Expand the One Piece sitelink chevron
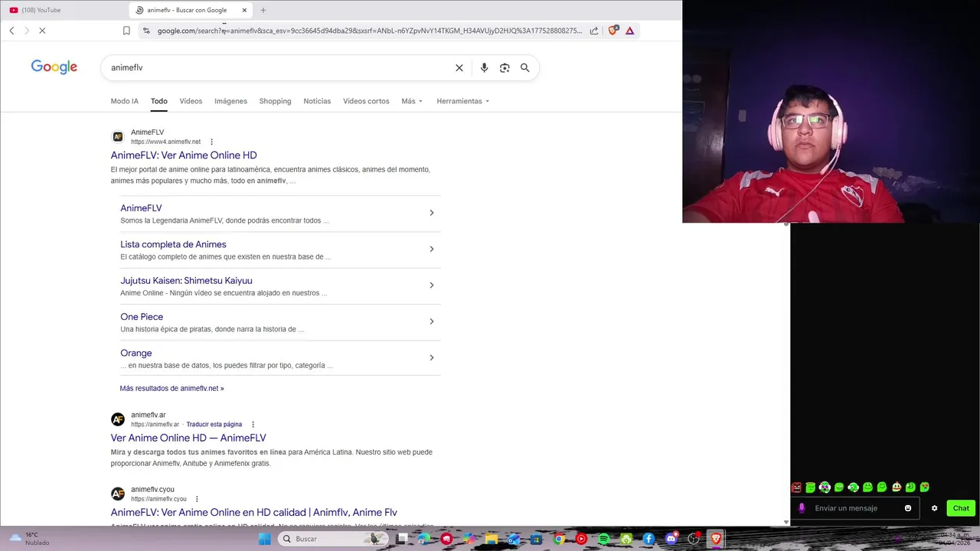The height and width of the screenshot is (551, 980). pos(432,321)
